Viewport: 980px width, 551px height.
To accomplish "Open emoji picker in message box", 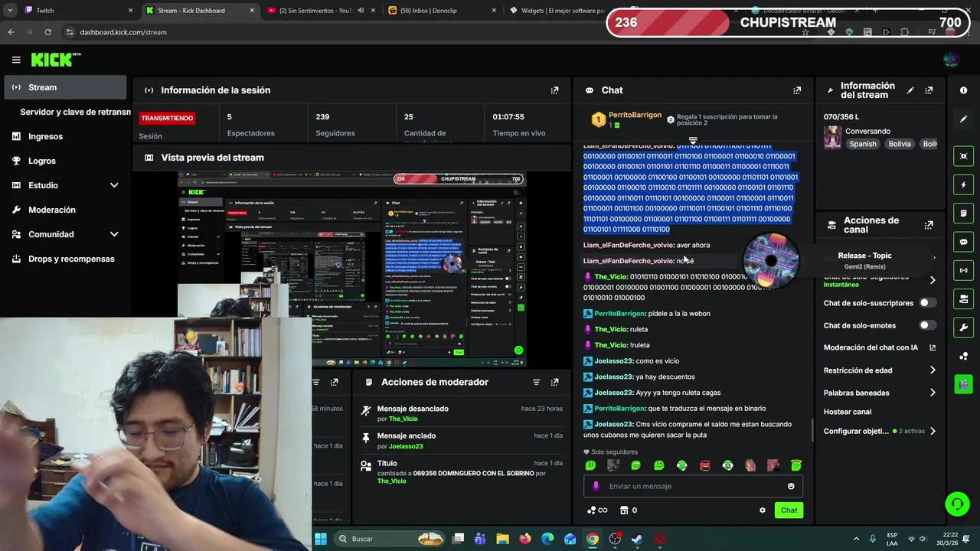I will [x=791, y=486].
